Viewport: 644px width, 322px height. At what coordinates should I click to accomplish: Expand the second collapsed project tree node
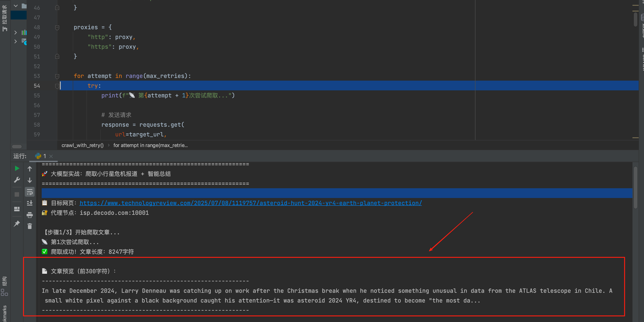(16, 41)
